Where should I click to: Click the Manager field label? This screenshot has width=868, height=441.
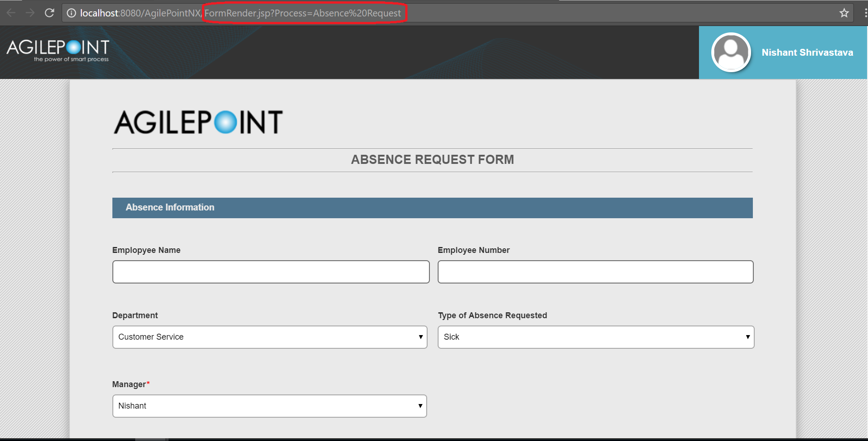point(129,384)
